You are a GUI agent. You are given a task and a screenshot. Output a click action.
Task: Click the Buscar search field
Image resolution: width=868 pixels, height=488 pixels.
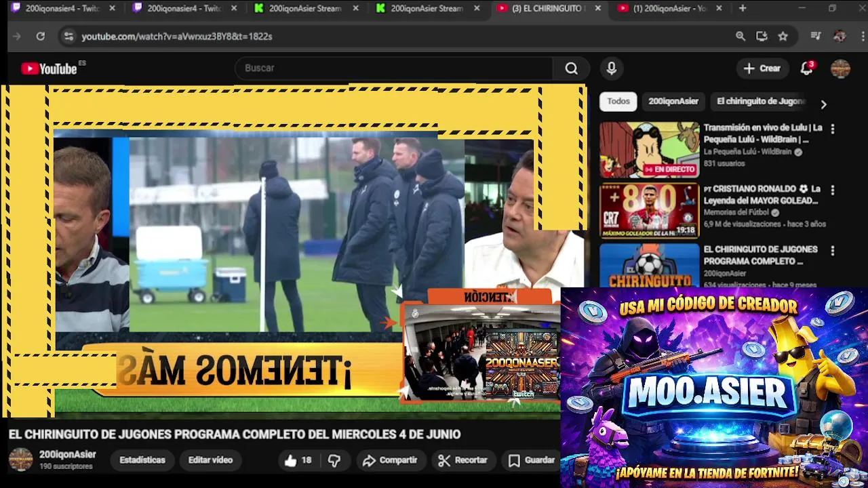(x=393, y=68)
